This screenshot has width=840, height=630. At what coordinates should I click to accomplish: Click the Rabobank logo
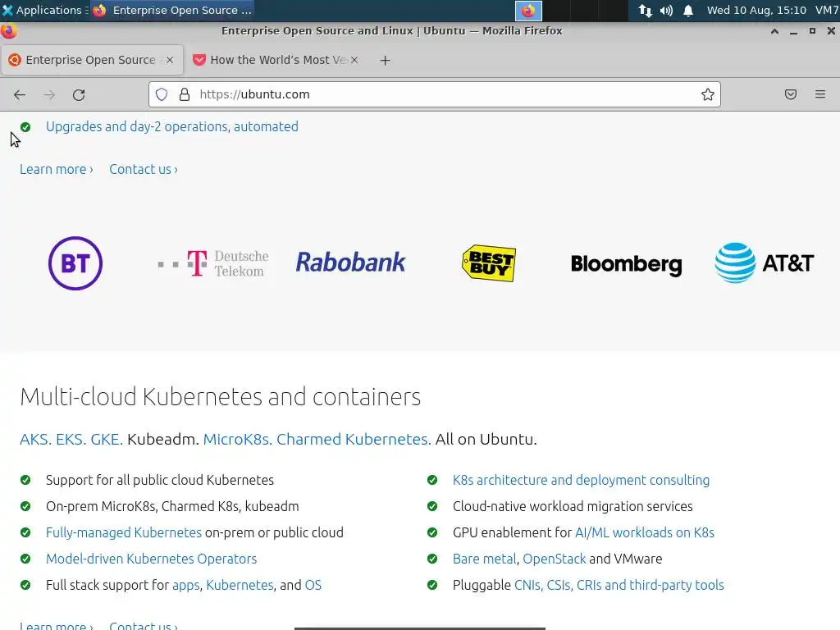tap(351, 262)
